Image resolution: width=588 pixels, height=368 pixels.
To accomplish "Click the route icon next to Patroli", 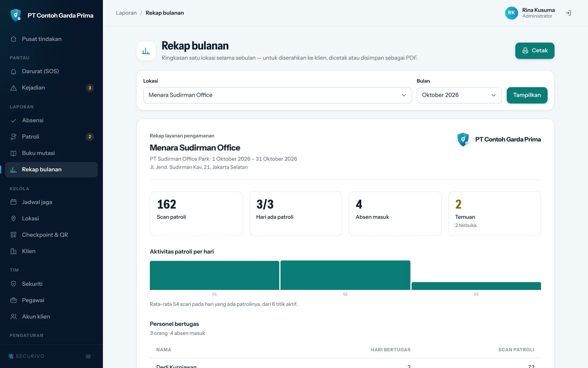I will click(14, 137).
